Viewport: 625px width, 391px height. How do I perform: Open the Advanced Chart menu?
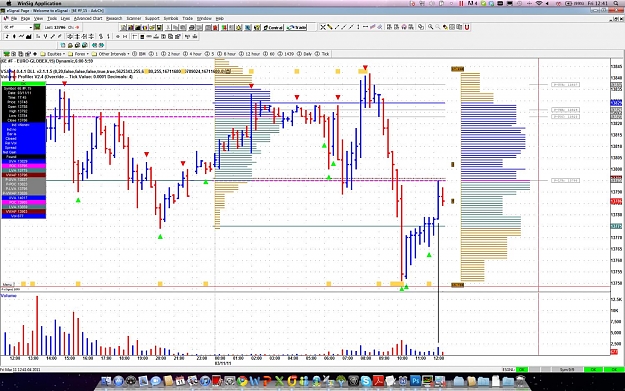88,18
